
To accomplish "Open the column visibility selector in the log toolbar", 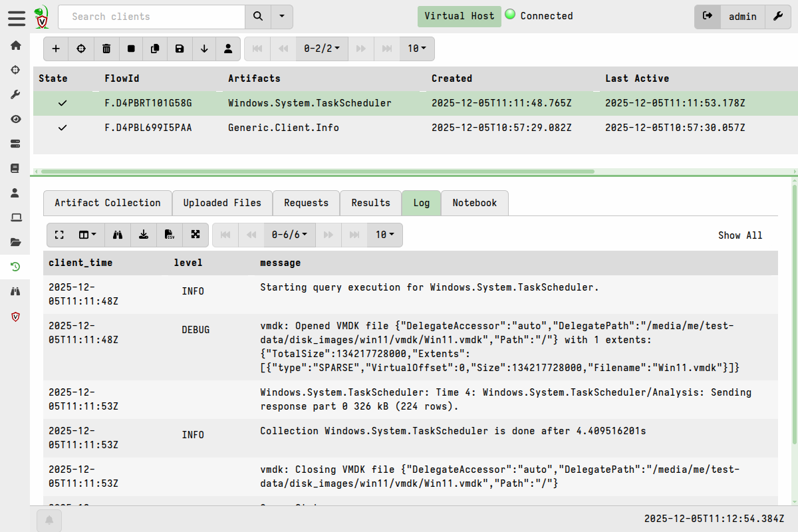I will tap(88, 235).
